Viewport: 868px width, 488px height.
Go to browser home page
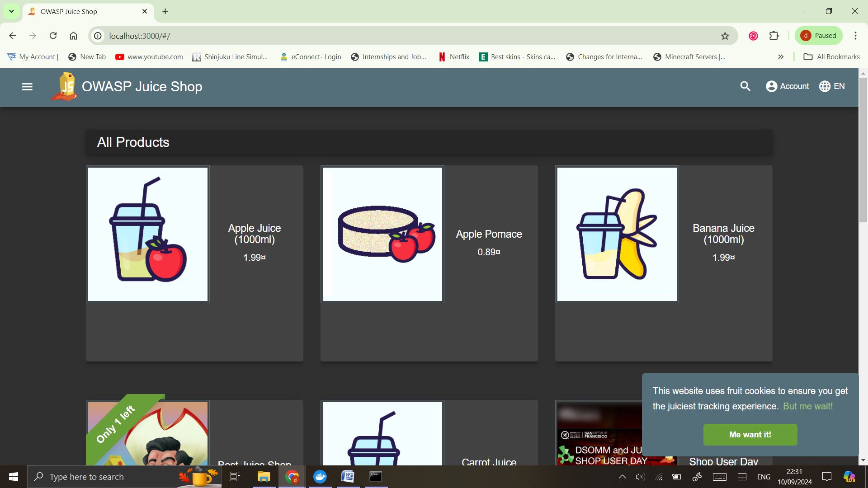[73, 36]
